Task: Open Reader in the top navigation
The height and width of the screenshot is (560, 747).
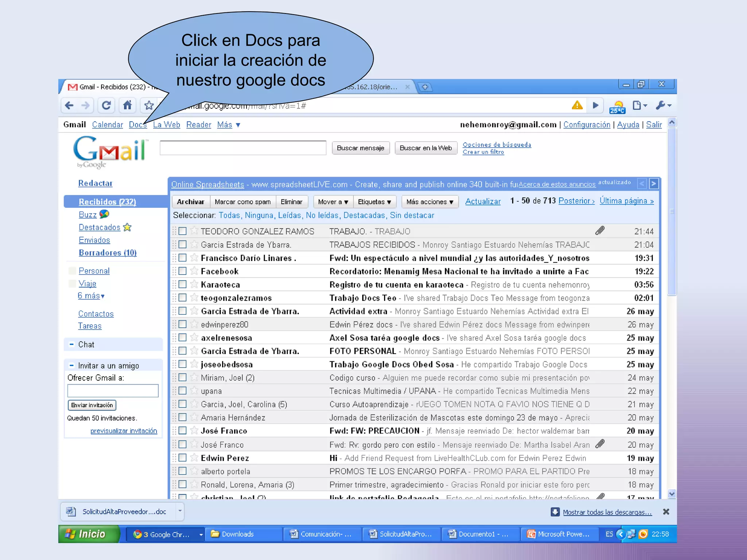Action: click(x=199, y=125)
